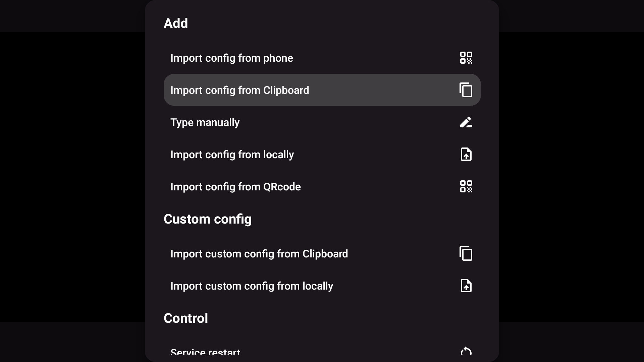The image size is (644, 362).
Task: Click file upload icon for Import custom config from locally
Action: (x=466, y=286)
